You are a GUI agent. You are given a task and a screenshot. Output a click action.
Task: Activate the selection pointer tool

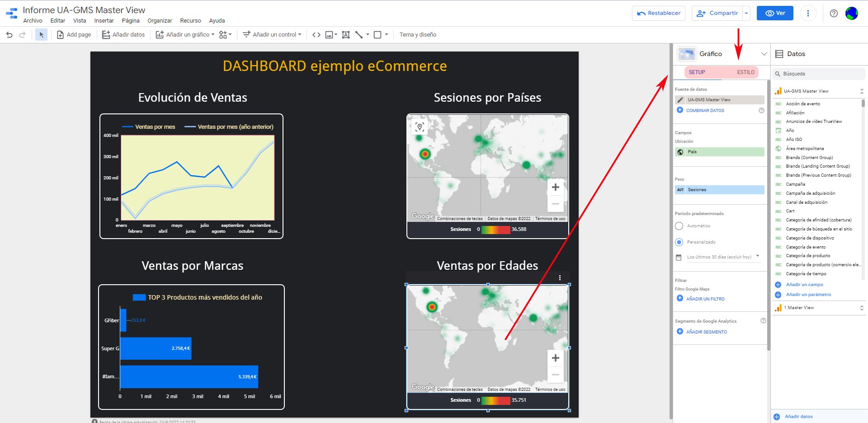pos(41,35)
